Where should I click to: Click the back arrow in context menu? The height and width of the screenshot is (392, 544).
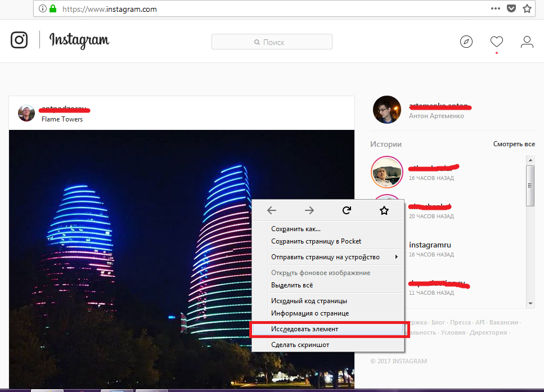click(x=272, y=210)
